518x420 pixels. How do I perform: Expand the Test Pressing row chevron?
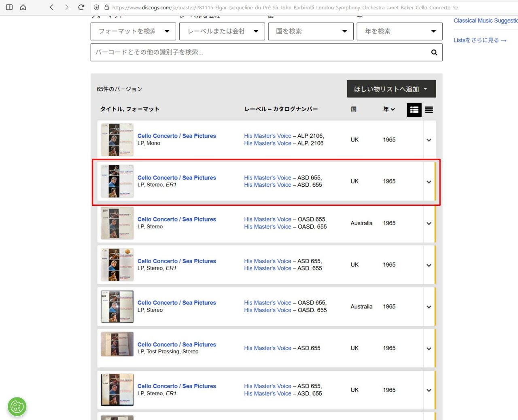click(x=429, y=348)
